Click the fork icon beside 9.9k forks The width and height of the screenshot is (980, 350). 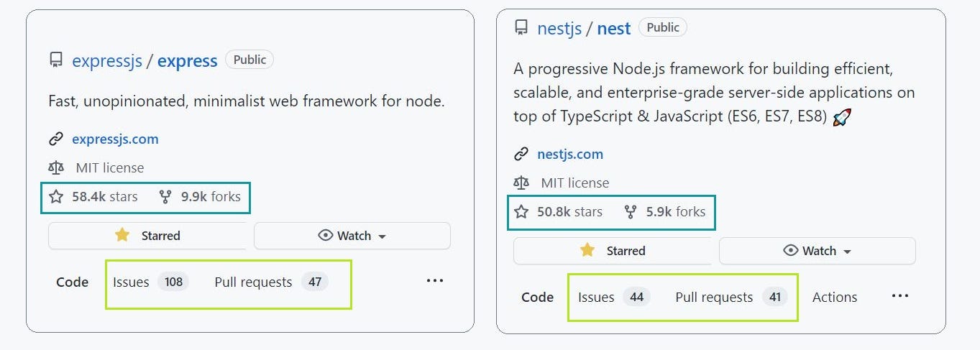click(165, 196)
